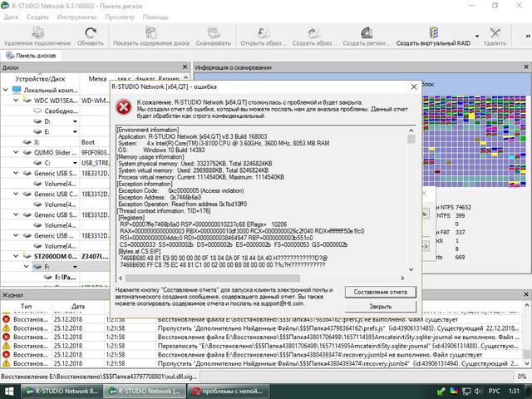532x399 pixels.
Task: Open the Просмотр menu
Action: (120, 17)
